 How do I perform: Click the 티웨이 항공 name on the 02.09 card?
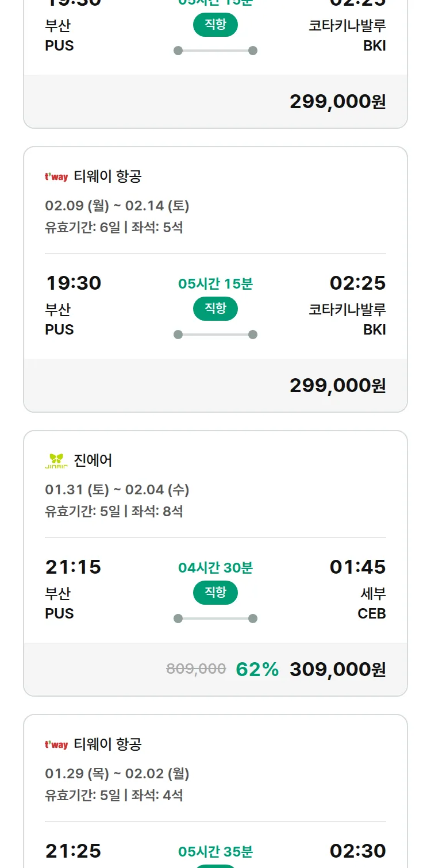[107, 176]
